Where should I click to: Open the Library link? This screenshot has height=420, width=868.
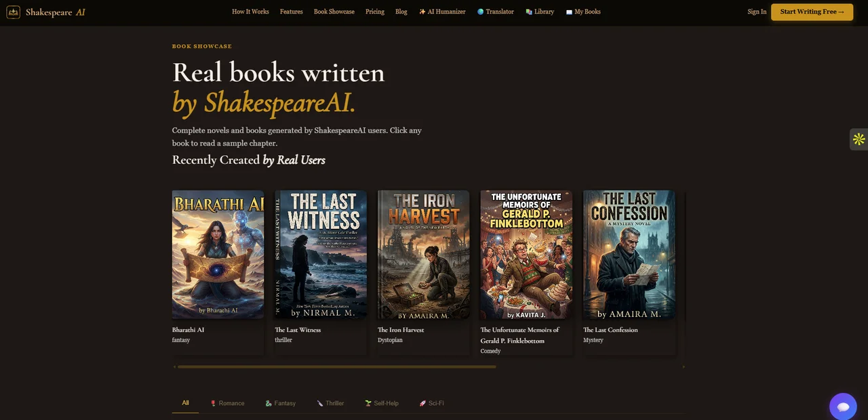pos(540,12)
